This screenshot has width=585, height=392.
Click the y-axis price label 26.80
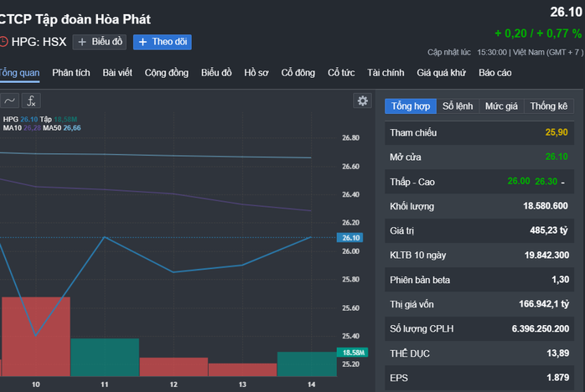tap(350, 138)
